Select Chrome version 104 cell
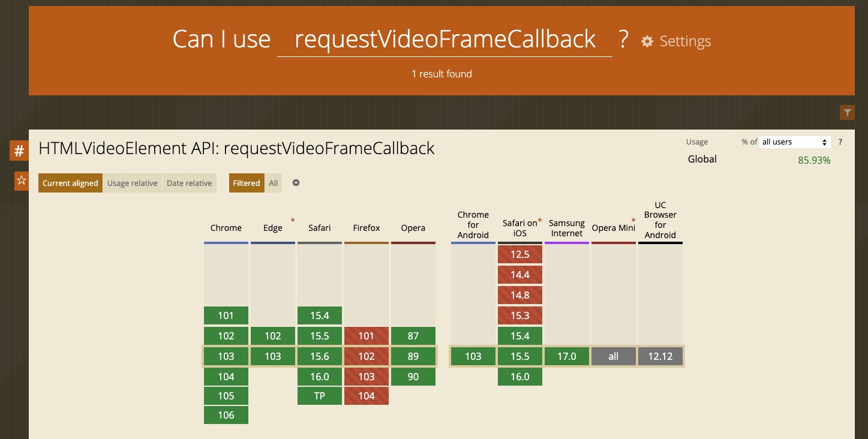The width and height of the screenshot is (868, 439). (226, 377)
